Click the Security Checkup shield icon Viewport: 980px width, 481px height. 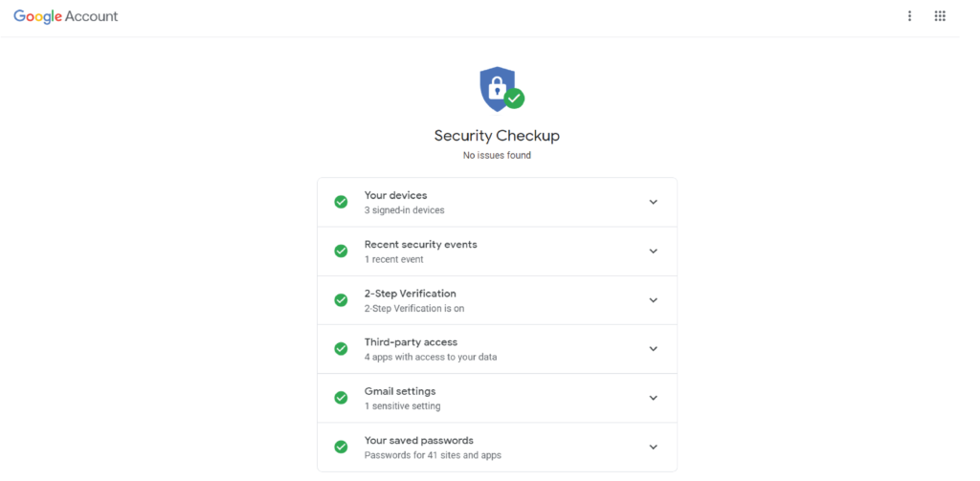[x=501, y=89]
